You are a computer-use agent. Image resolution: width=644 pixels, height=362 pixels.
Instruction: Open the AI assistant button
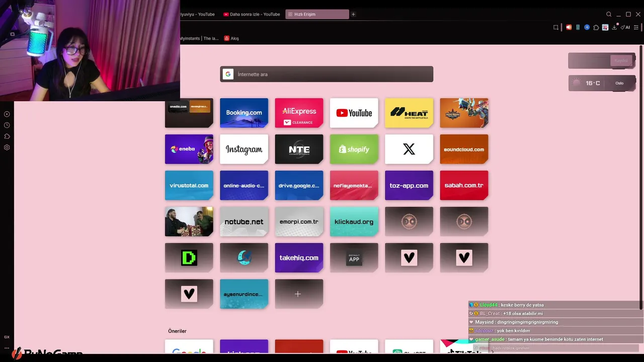click(625, 27)
